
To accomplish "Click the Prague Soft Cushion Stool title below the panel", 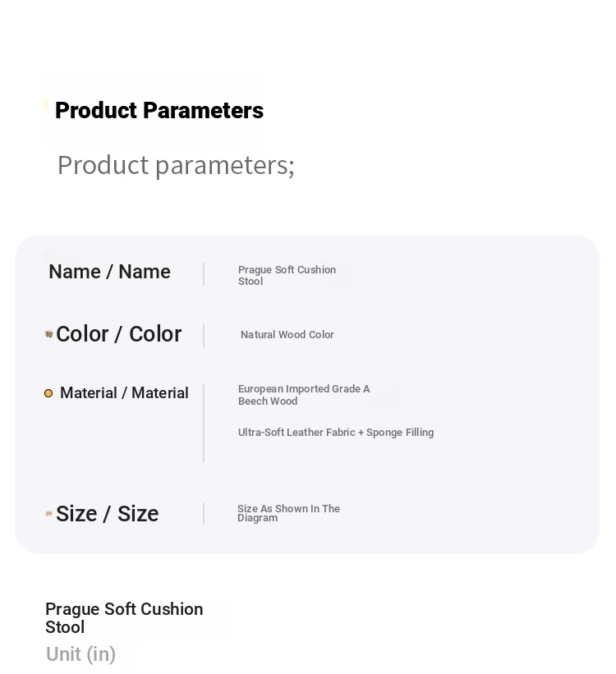I will coord(124,617).
